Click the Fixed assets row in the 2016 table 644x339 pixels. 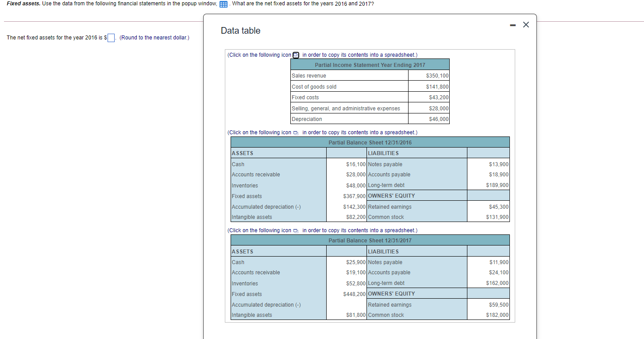click(x=247, y=196)
